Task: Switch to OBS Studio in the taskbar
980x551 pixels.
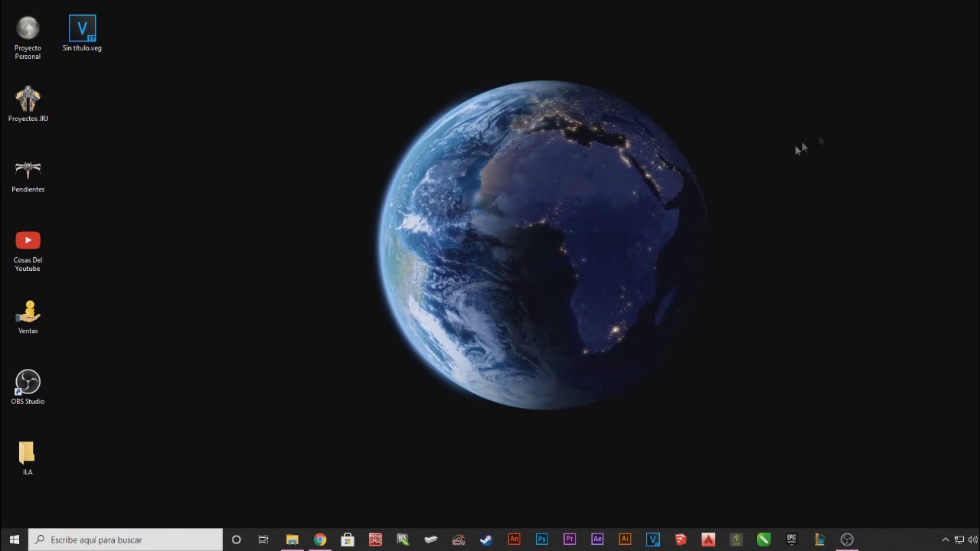Action: (847, 540)
